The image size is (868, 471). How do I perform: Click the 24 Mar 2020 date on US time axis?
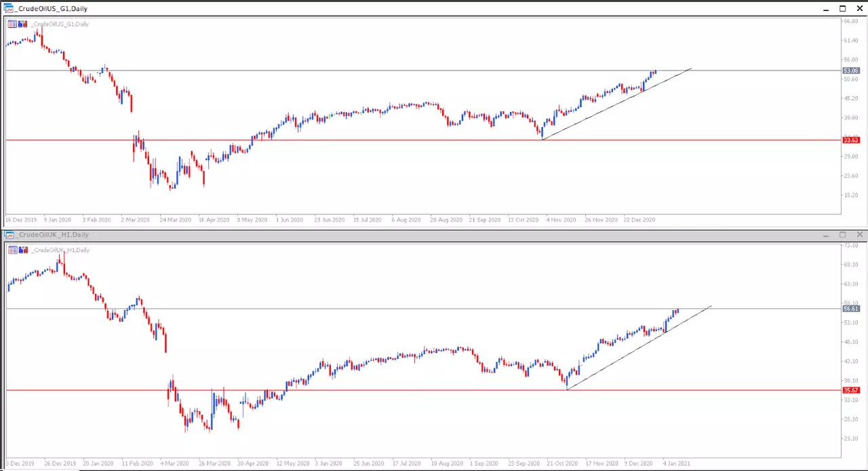coord(176,220)
